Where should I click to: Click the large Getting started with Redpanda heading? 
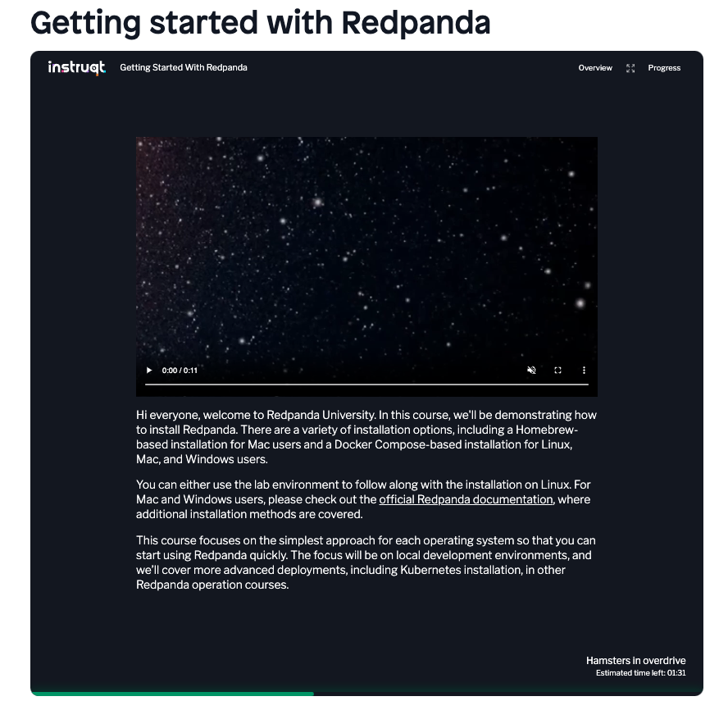(261, 22)
